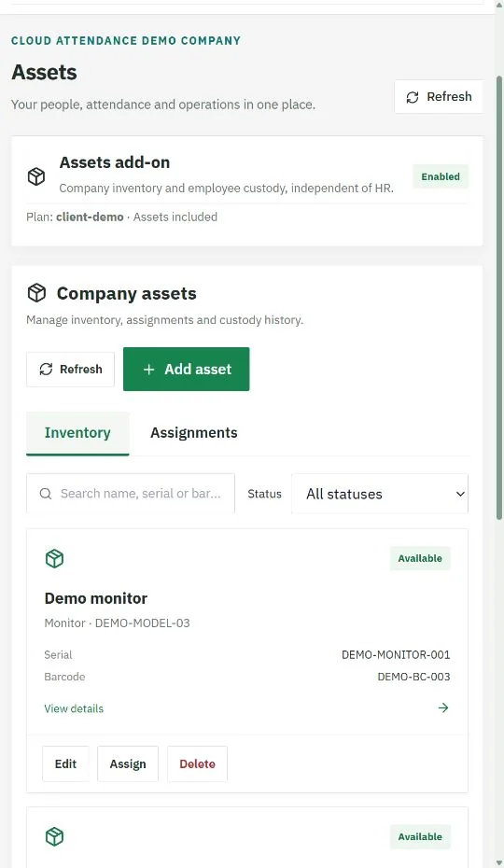
Task: Click the Demo monitor title
Action: (x=96, y=598)
